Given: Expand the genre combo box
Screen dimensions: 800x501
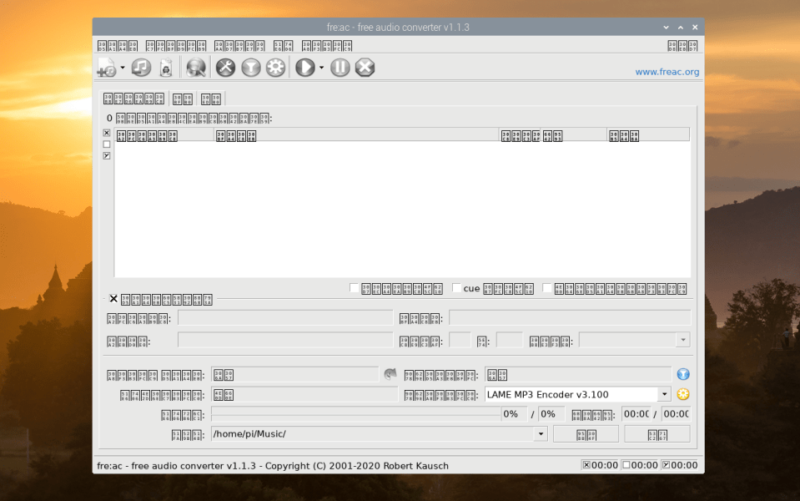Looking at the screenshot, I should pos(683,340).
